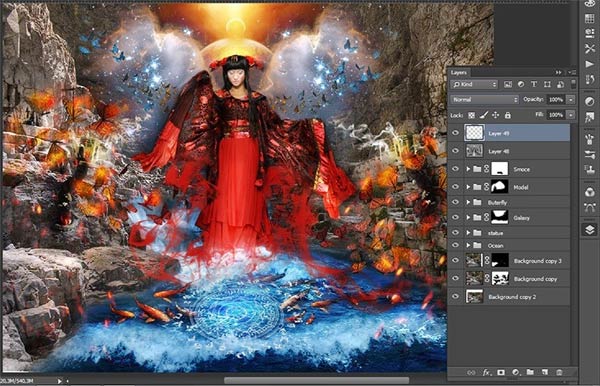This screenshot has width=600, height=386.
Task: Lock all padlock icon
Action: 508,115
